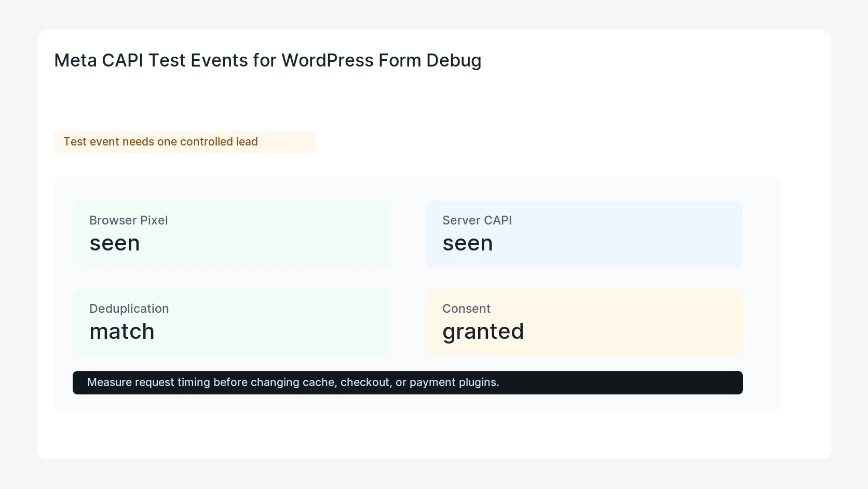Click the 'Deduplication' label

click(x=129, y=309)
